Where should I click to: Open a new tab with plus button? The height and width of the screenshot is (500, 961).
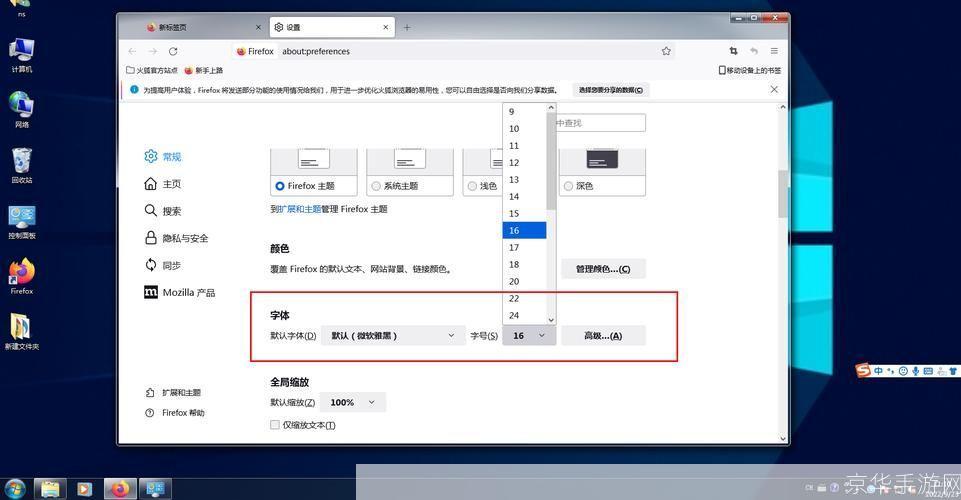407,27
